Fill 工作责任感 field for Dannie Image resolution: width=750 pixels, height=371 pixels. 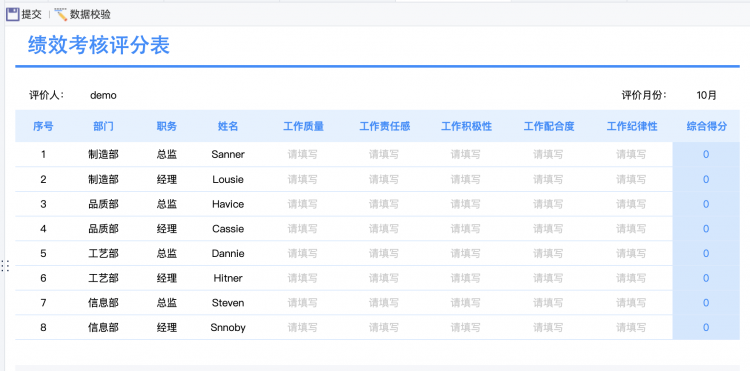click(384, 253)
